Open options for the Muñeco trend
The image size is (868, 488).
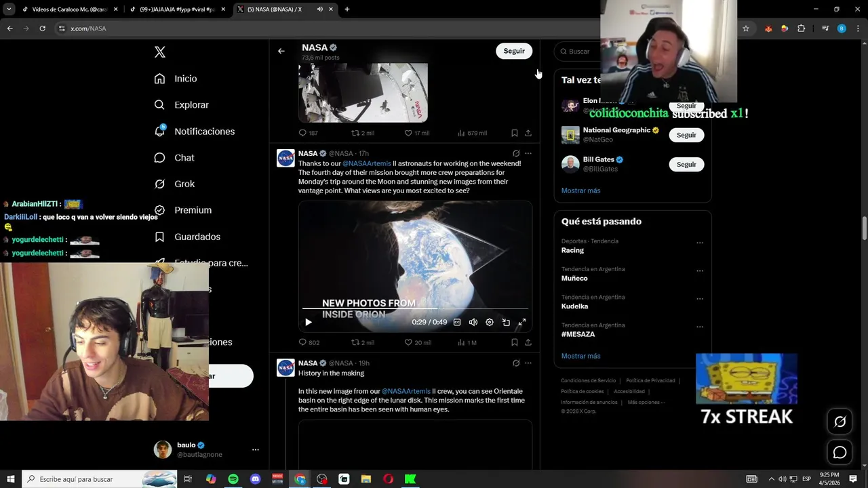700,270
